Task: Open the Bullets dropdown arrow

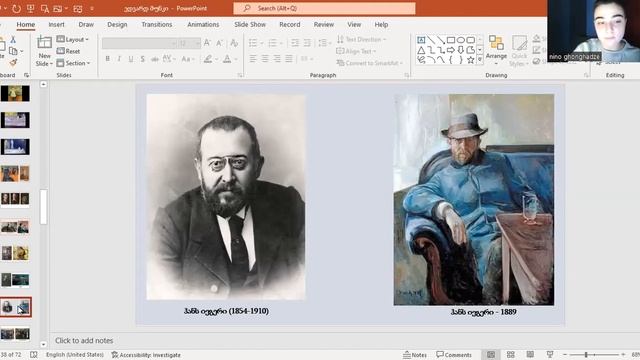Action: click(262, 43)
